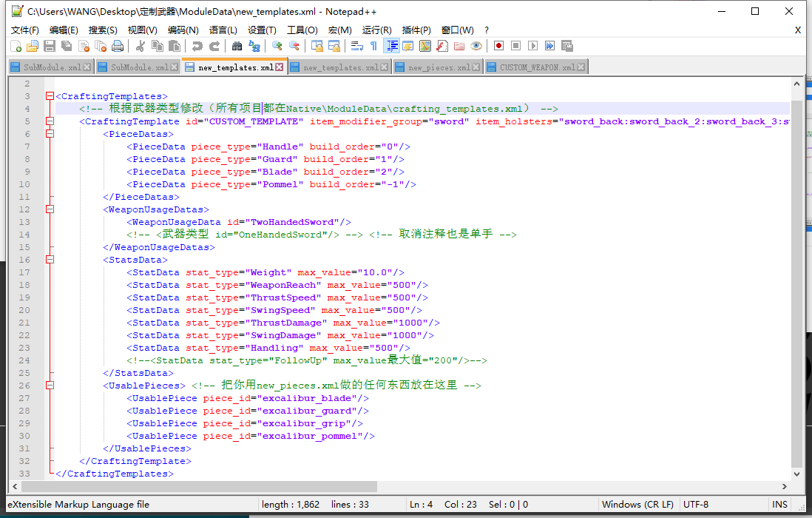The image size is (812, 518).
Task: Close the CUSTOM_WEAPON.xml tab
Action: (582, 67)
